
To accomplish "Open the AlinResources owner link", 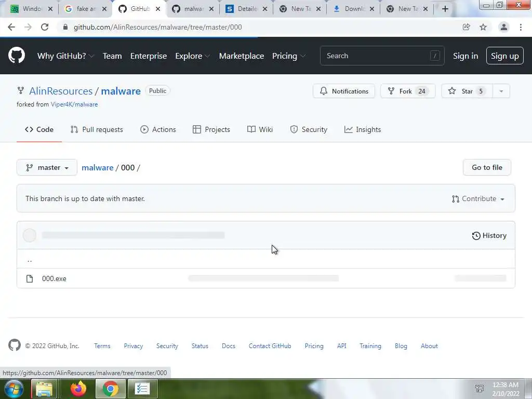I will point(61,91).
